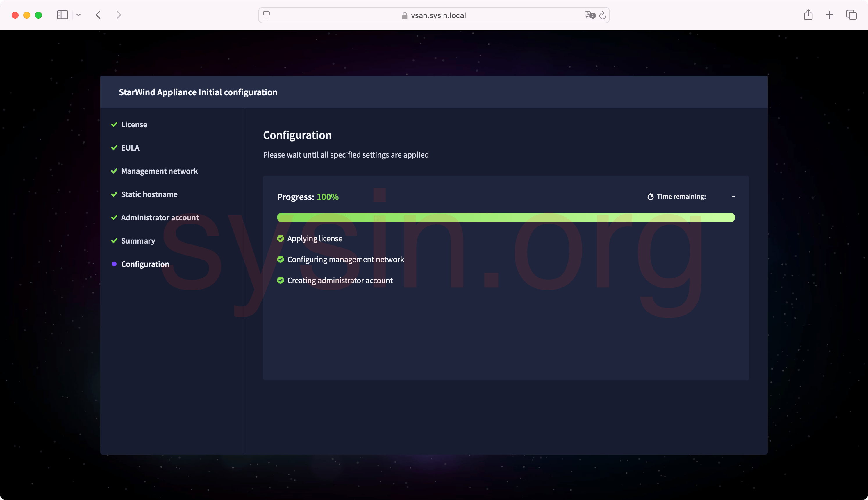Image resolution: width=868 pixels, height=500 pixels.
Task: Click the vsan.sysin.local address field
Action: (434, 15)
